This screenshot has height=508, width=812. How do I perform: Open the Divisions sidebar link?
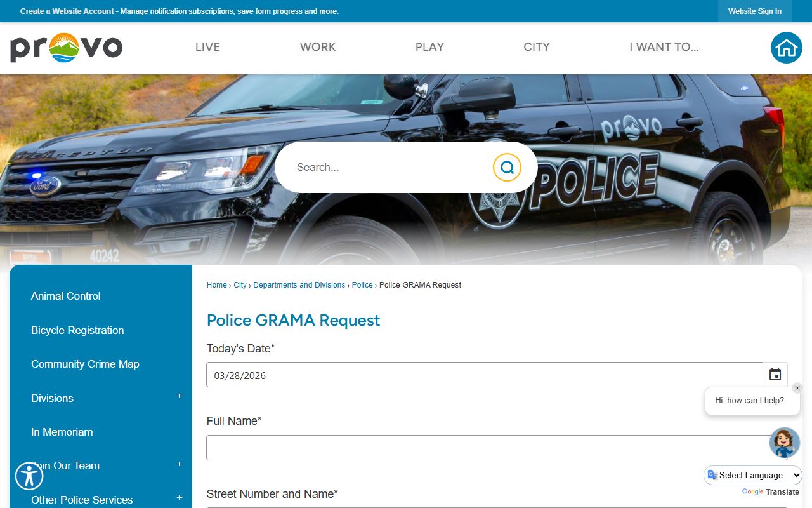point(52,398)
